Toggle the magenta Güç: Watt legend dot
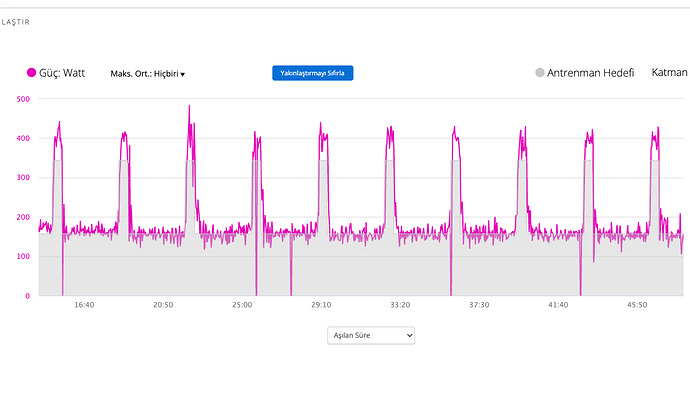The image size is (690, 394). tap(31, 73)
